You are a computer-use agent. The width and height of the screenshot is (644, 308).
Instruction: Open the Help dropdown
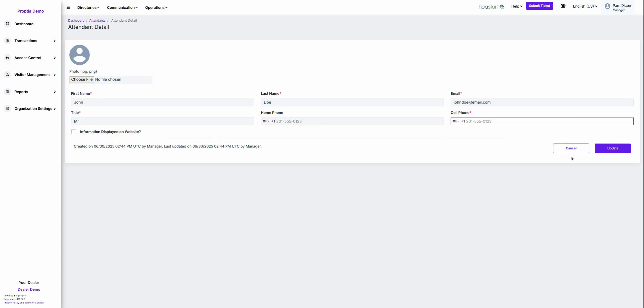tap(517, 6)
